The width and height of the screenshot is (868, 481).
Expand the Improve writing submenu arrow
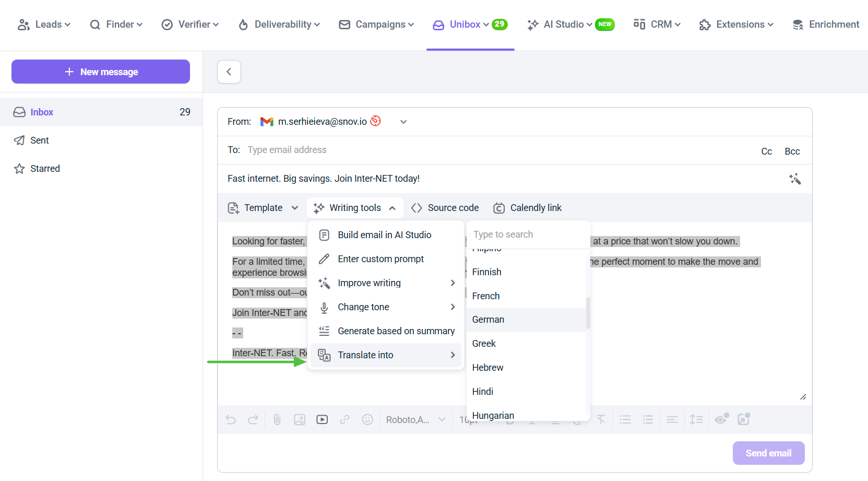point(453,283)
